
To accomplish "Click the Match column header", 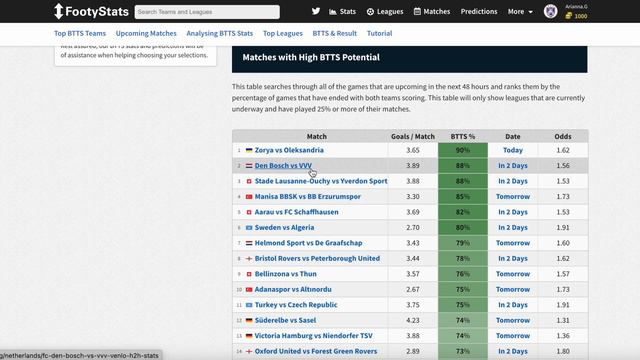I will pyautogui.click(x=317, y=136).
